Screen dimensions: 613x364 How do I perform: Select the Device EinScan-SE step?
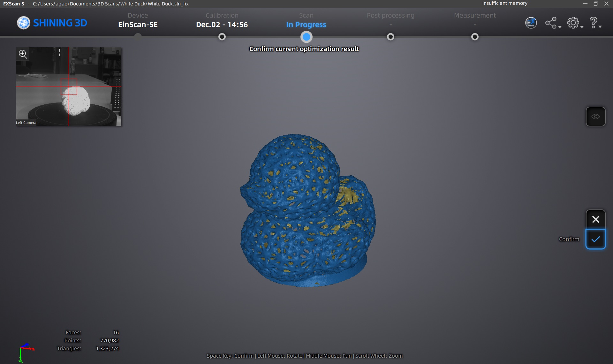[x=138, y=24]
